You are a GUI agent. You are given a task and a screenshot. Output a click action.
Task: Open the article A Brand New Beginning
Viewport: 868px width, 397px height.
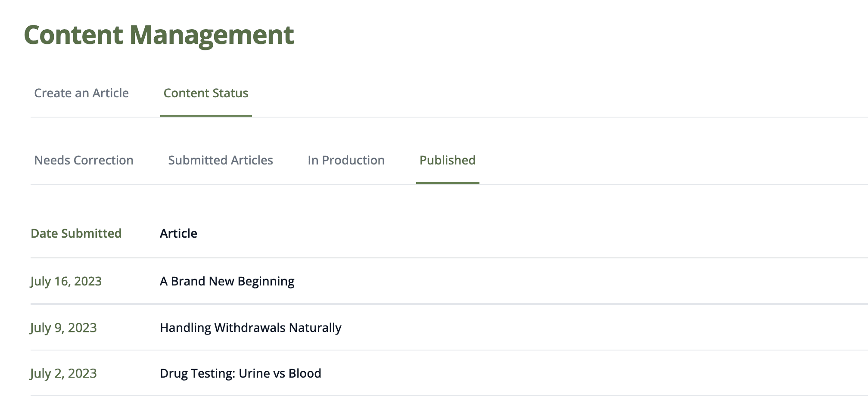pyautogui.click(x=227, y=281)
